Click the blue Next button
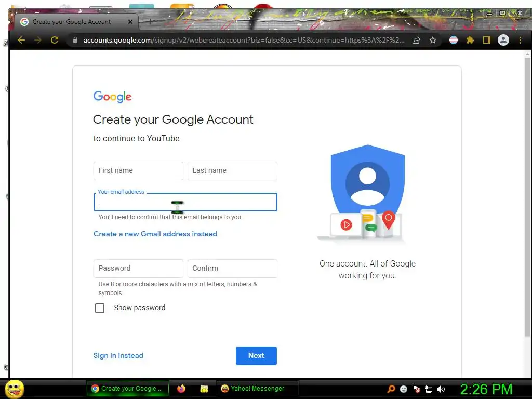This screenshot has height=399, width=532. click(x=256, y=355)
